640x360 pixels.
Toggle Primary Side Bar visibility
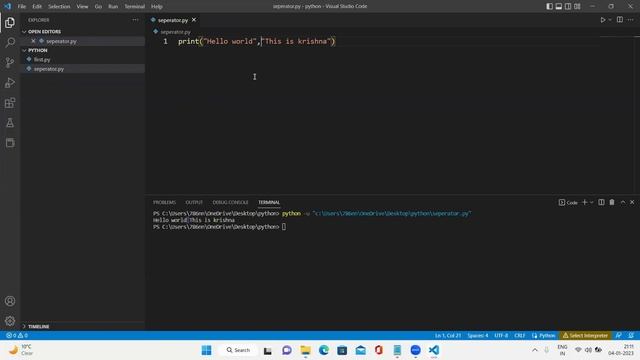549,6
